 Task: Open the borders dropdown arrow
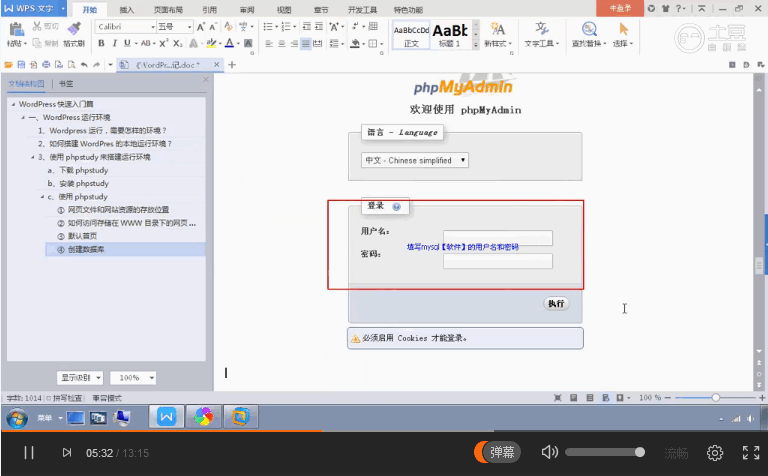coord(381,44)
